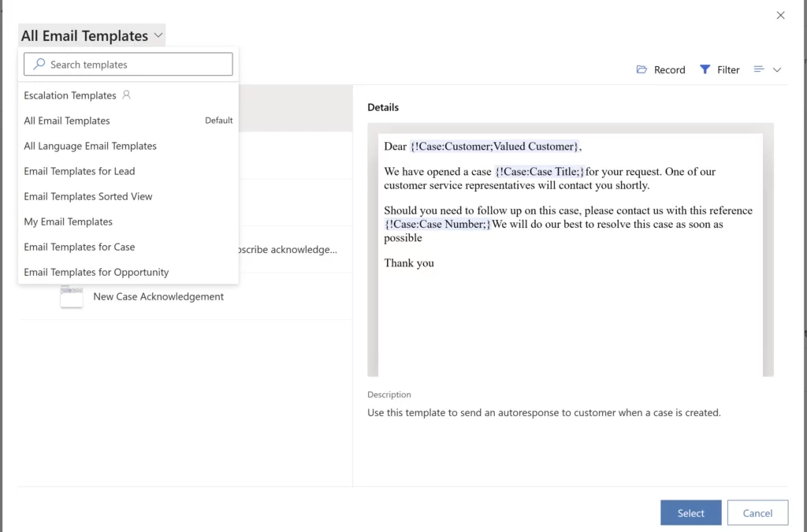
Task: Click the Details heading
Action: click(383, 107)
